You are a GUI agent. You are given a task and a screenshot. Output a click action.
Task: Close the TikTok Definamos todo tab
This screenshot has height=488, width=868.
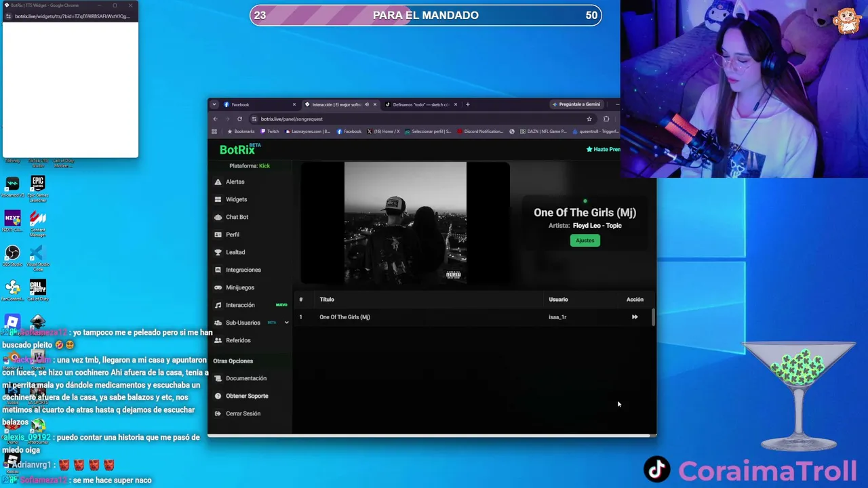coord(456,104)
